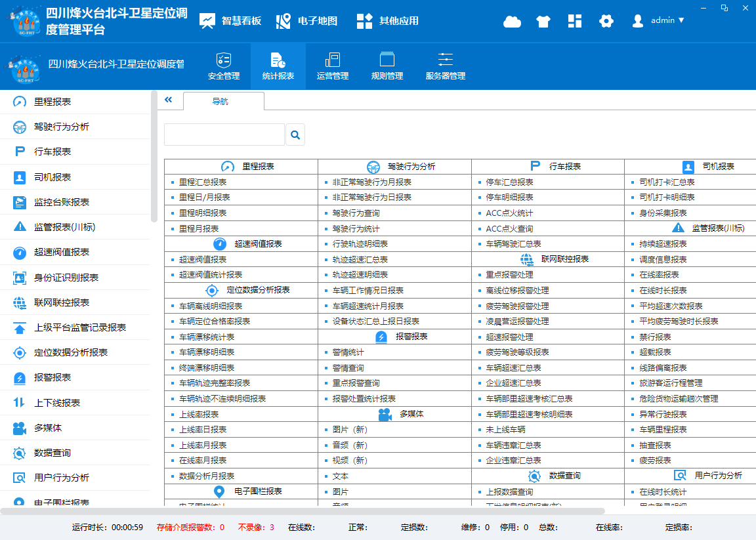Click the 多媒体 camera icon in the sidebar

point(18,428)
